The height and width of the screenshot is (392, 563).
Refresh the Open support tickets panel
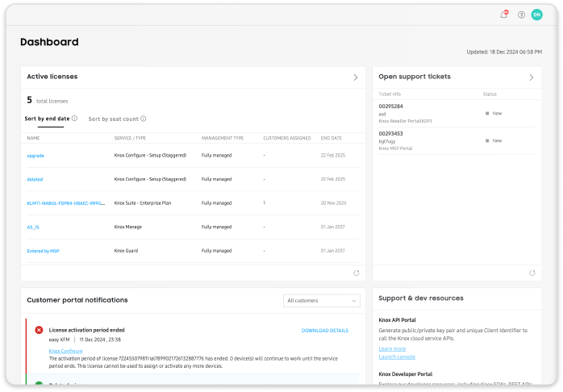532,273
